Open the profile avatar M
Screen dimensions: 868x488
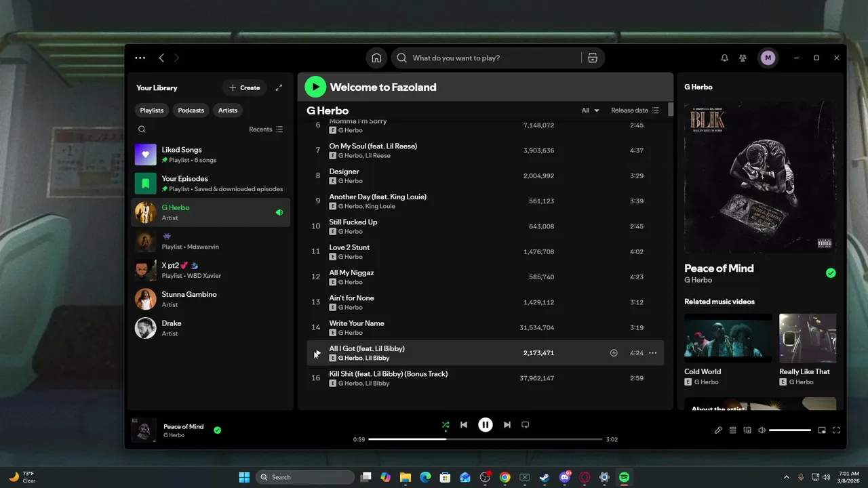768,58
